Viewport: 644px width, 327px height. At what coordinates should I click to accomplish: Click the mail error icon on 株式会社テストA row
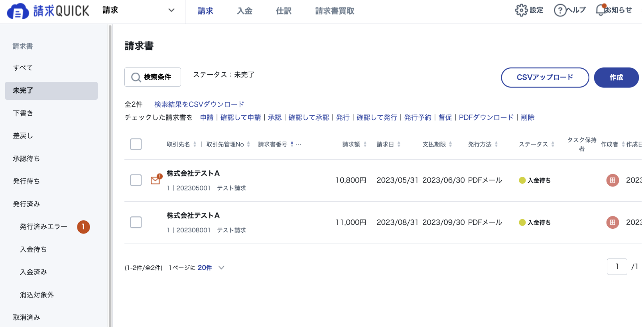[156, 180]
